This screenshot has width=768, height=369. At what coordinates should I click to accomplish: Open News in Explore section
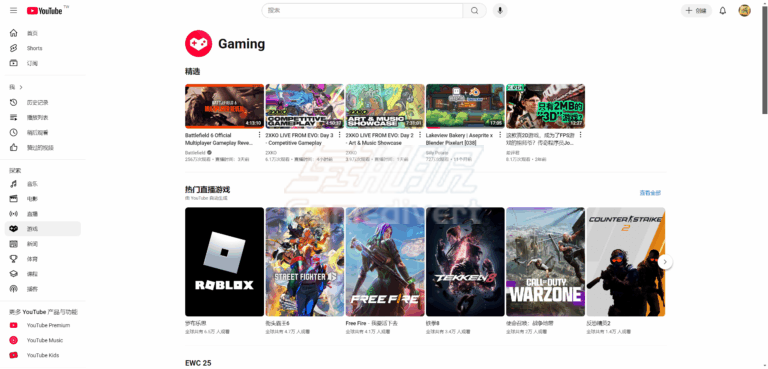click(43, 244)
